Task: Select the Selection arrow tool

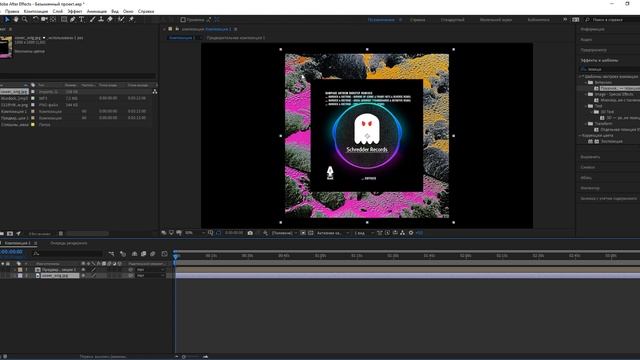Action: 7,20
